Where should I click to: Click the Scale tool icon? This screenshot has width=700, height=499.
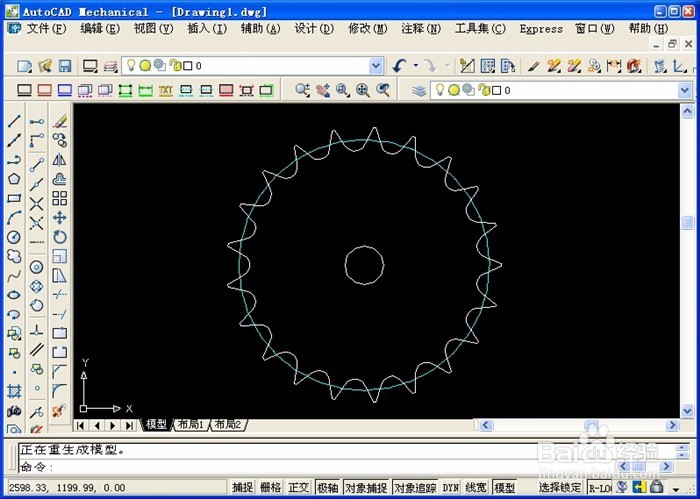[59, 256]
